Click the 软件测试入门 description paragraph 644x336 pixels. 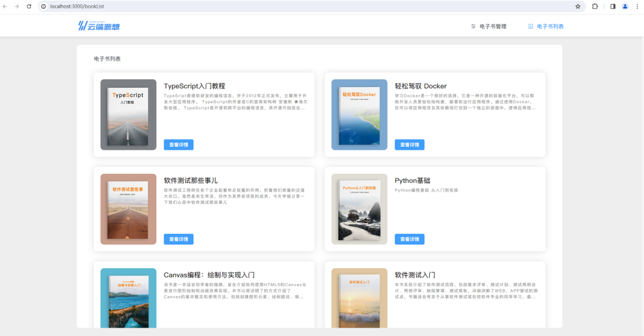click(x=466, y=291)
